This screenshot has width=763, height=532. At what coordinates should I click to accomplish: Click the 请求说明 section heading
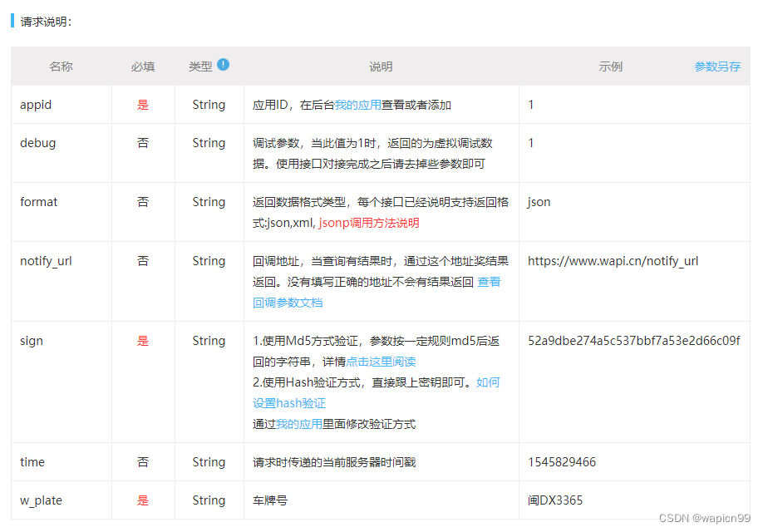click(x=47, y=22)
